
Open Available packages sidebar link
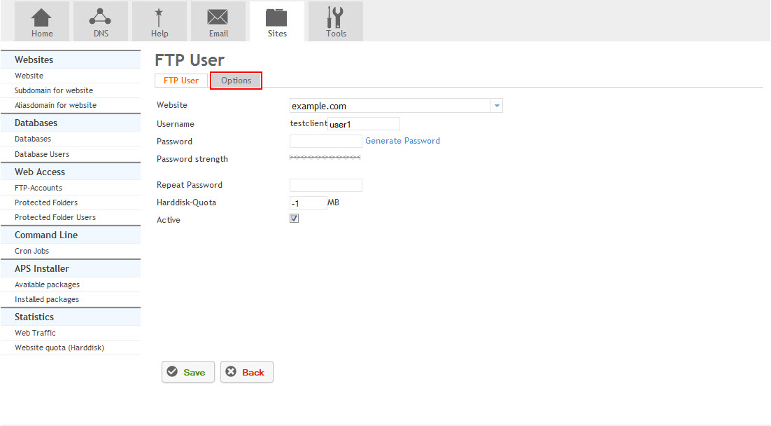pos(47,285)
